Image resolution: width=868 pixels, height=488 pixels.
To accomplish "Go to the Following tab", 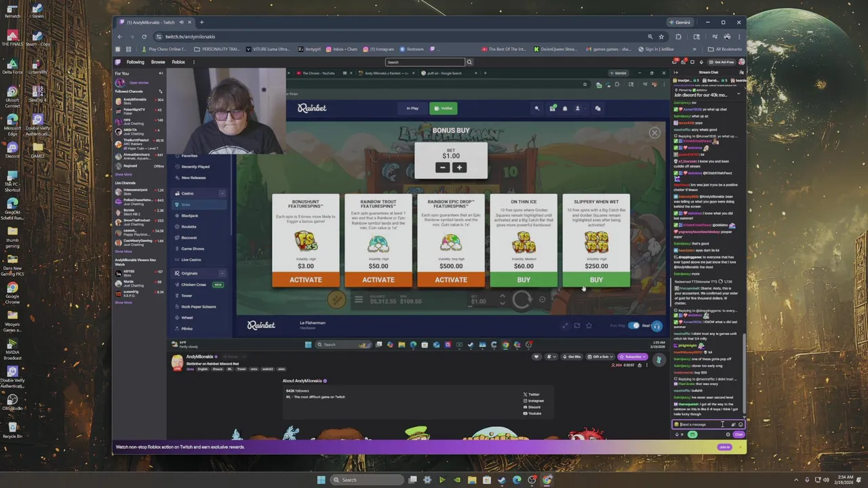I will coord(135,62).
